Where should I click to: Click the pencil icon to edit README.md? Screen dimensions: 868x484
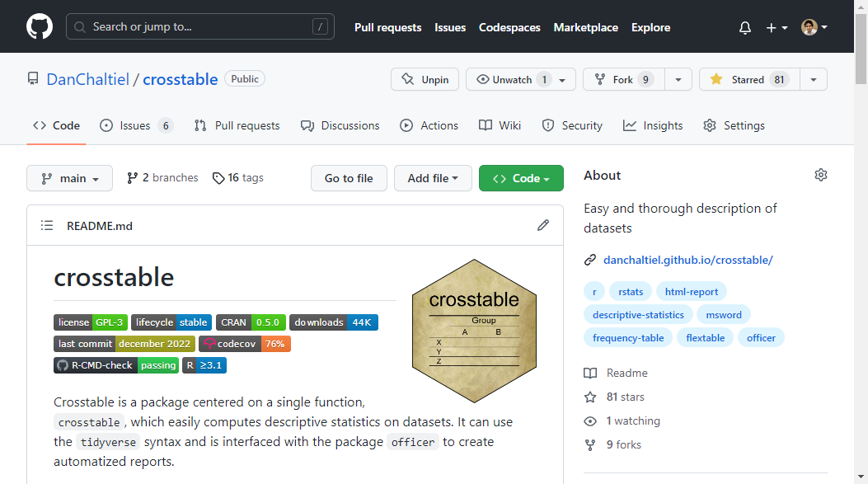coord(542,225)
